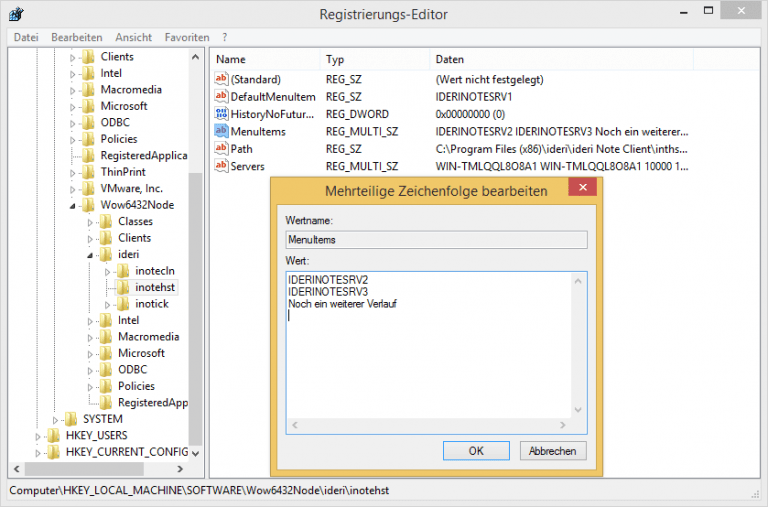Viewport: 768px width, 507px height.
Task: Click the tree pane horizontal scrollbar thumb
Action: coord(84,469)
